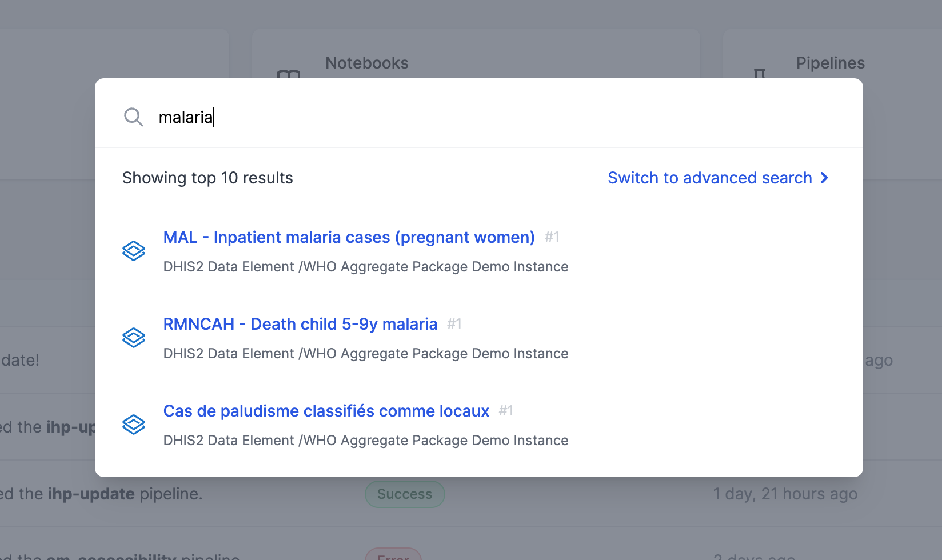Click #1 rank next to RMNCAH result

click(454, 324)
